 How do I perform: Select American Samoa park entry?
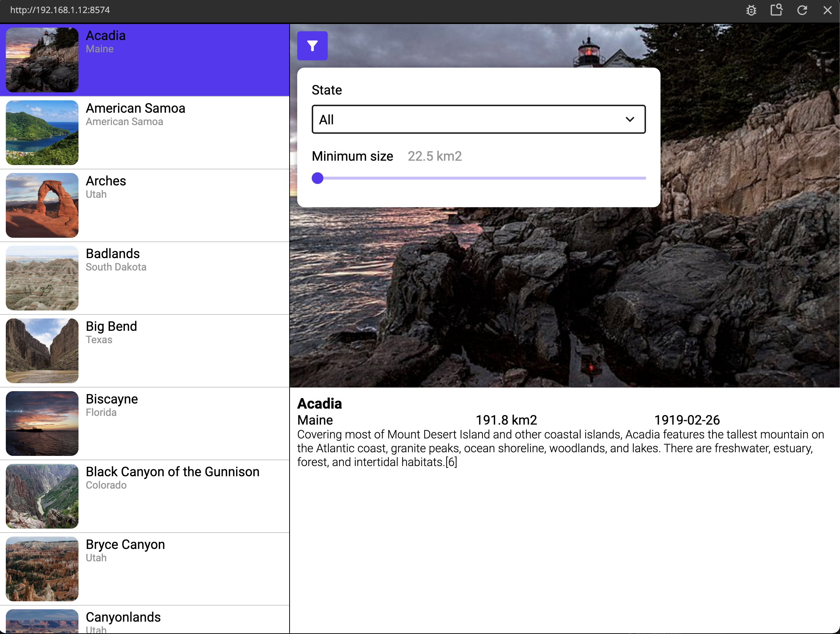[145, 133]
